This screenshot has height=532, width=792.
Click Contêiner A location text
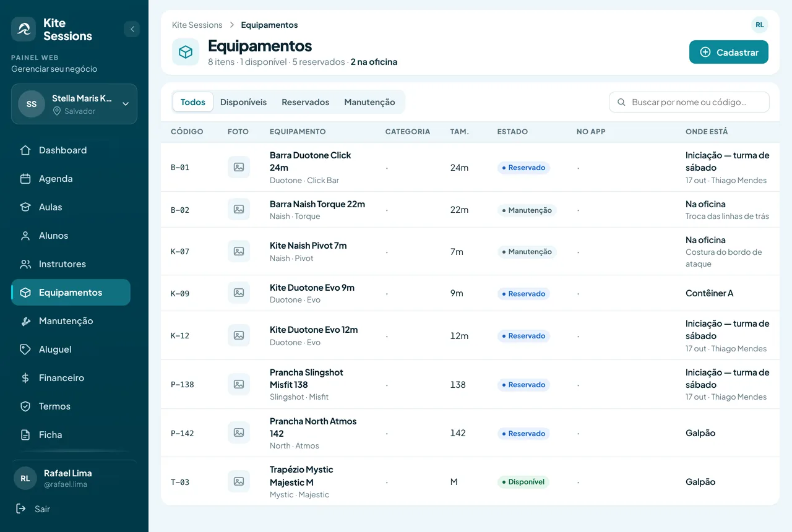tap(709, 293)
